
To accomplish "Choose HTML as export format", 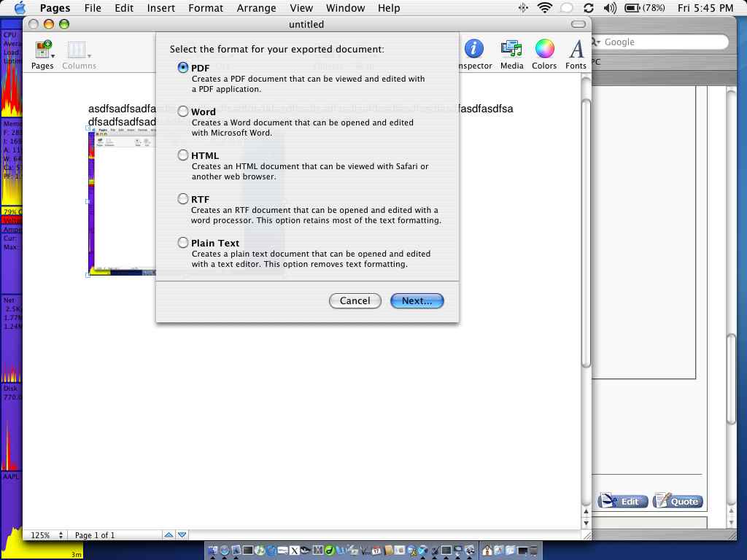I will 183,155.
